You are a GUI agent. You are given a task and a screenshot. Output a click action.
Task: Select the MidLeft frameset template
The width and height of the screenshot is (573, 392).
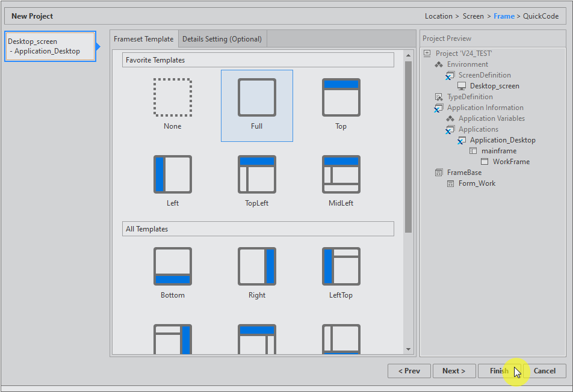[x=341, y=174]
